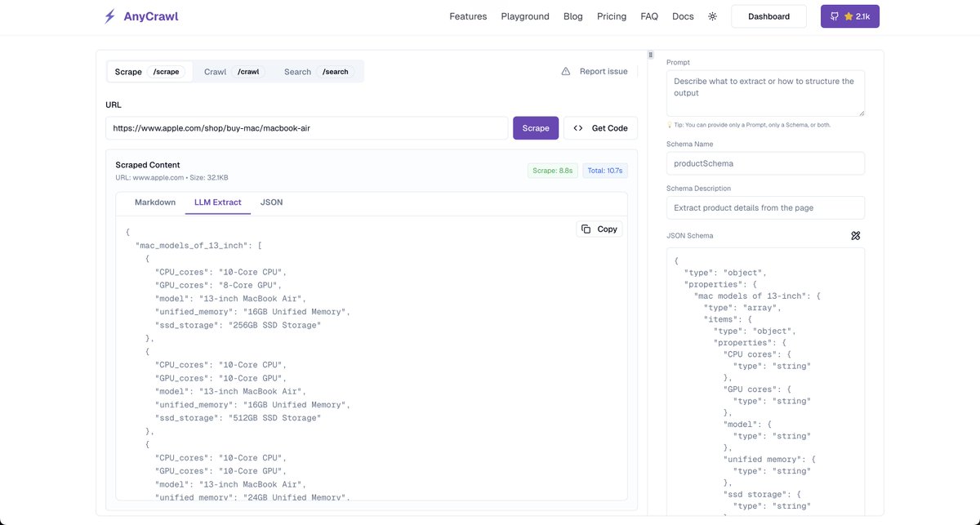Click the "Total: 10.7s" timing badge

[x=605, y=171]
